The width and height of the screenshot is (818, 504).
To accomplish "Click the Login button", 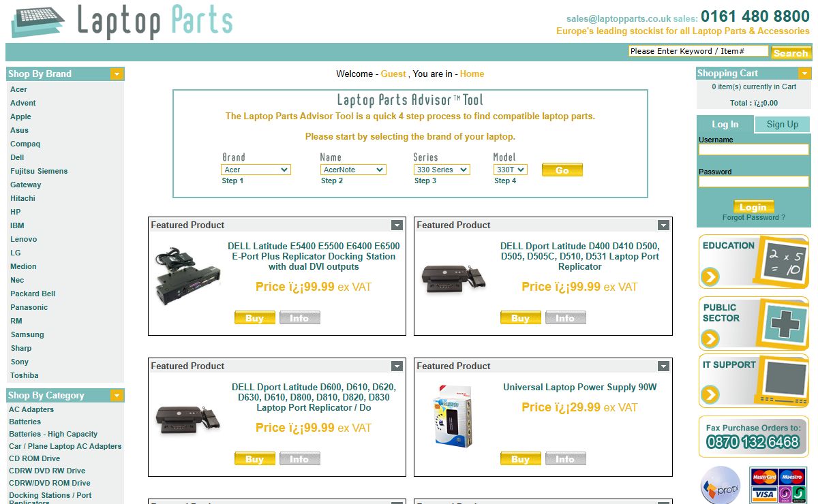I will pos(753,207).
